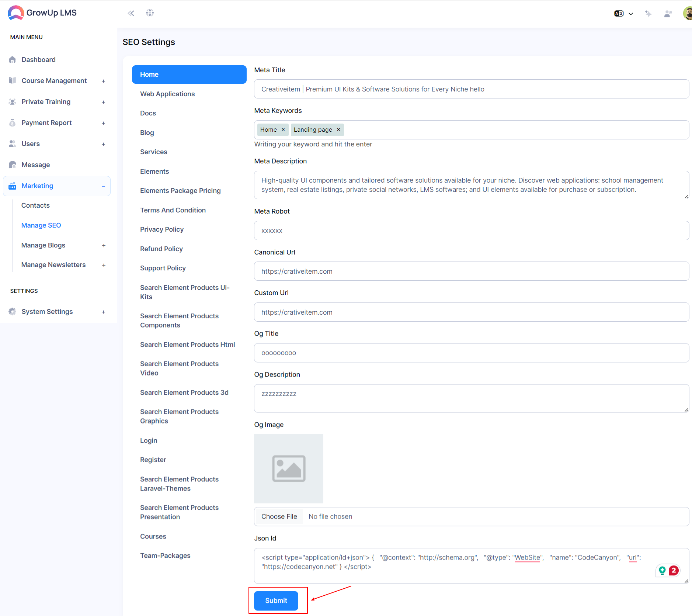
Task: Click the Course Management book icon
Action: point(13,80)
